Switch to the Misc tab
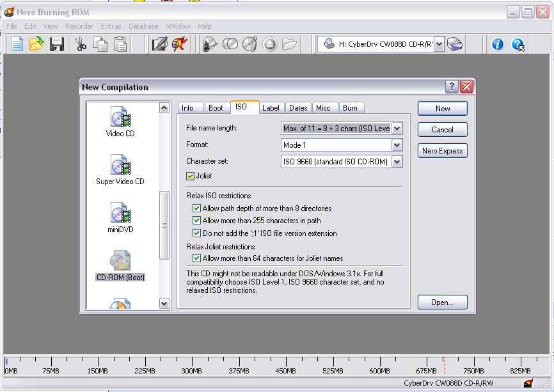Image resolution: width=554 pixels, height=392 pixels. [x=325, y=108]
